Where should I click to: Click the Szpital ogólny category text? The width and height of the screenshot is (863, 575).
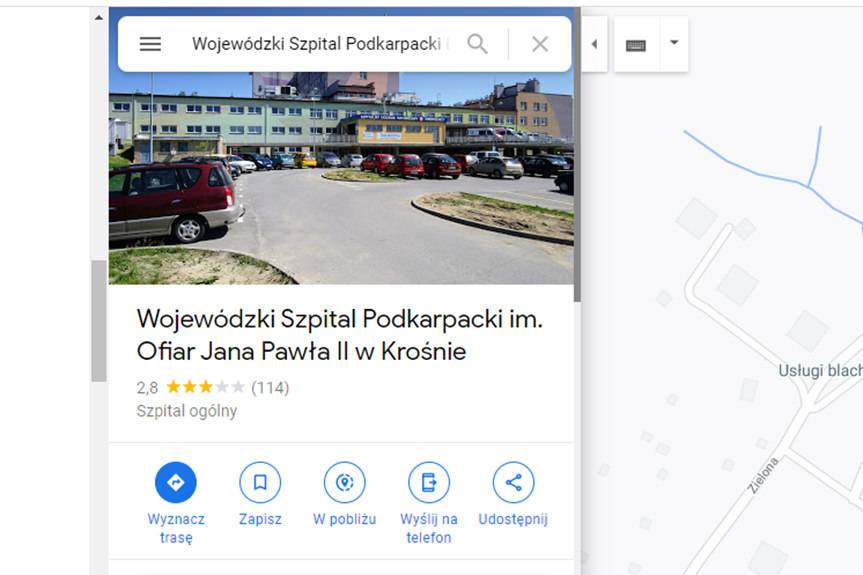tap(187, 411)
